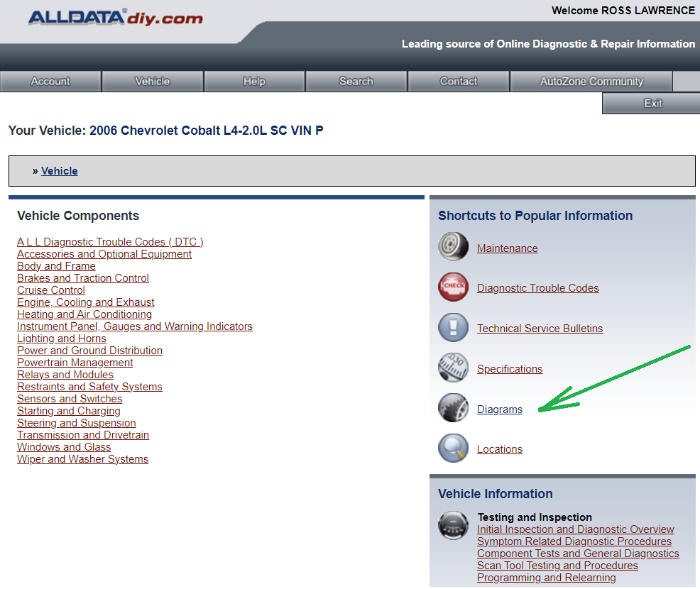Image resolution: width=700 pixels, height=589 pixels.
Task: Click the Technical Service Bulletins exclamation icon
Action: click(x=453, y=327)
